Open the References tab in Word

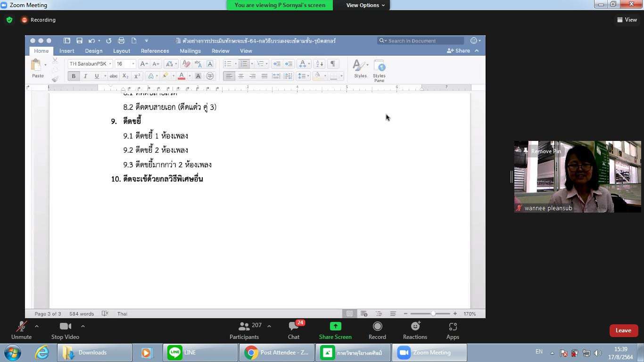pos(155,51)
